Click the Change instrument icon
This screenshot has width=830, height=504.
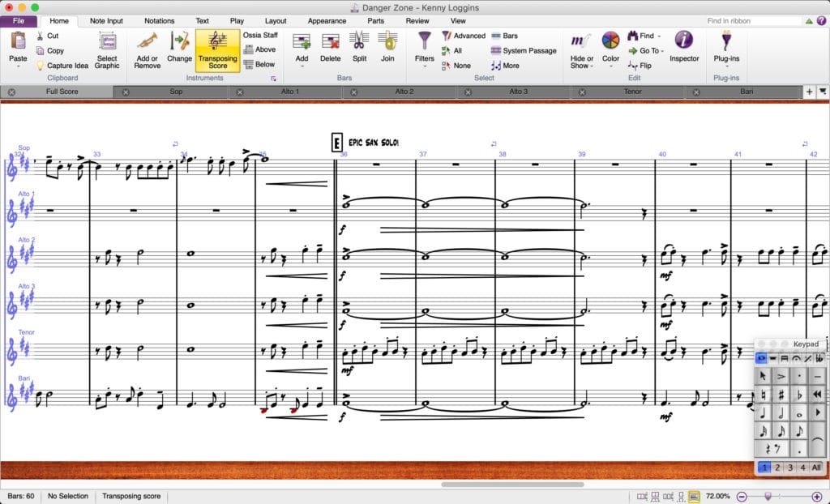pos(179,41)
